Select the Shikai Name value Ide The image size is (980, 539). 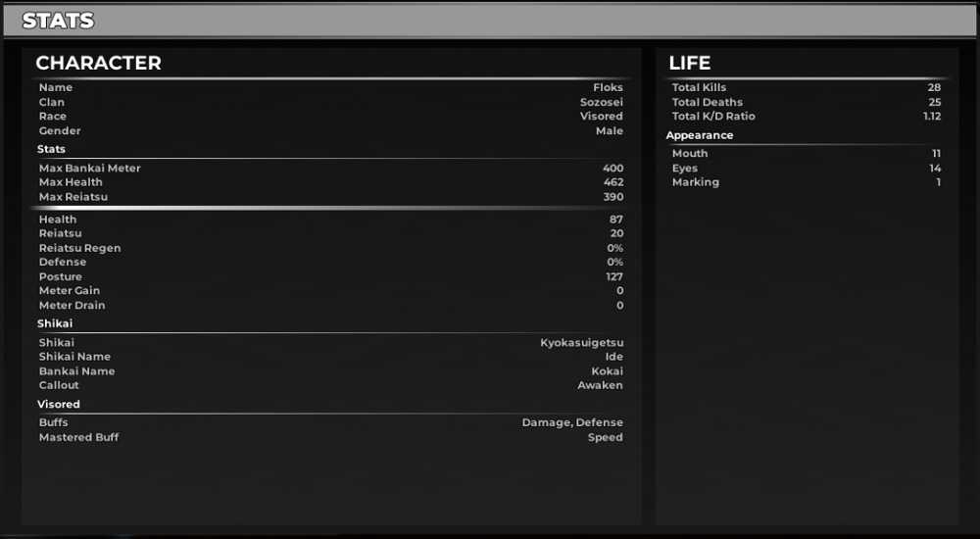pos(613,357)
